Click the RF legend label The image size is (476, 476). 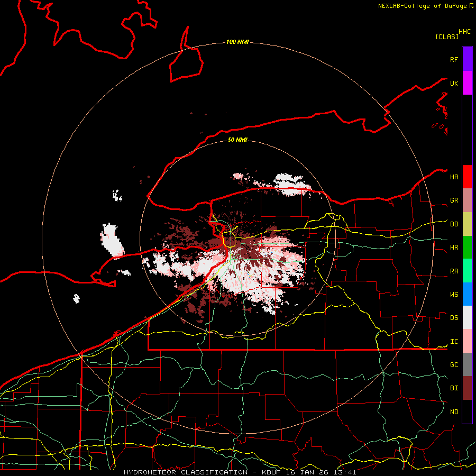[454, 59]
